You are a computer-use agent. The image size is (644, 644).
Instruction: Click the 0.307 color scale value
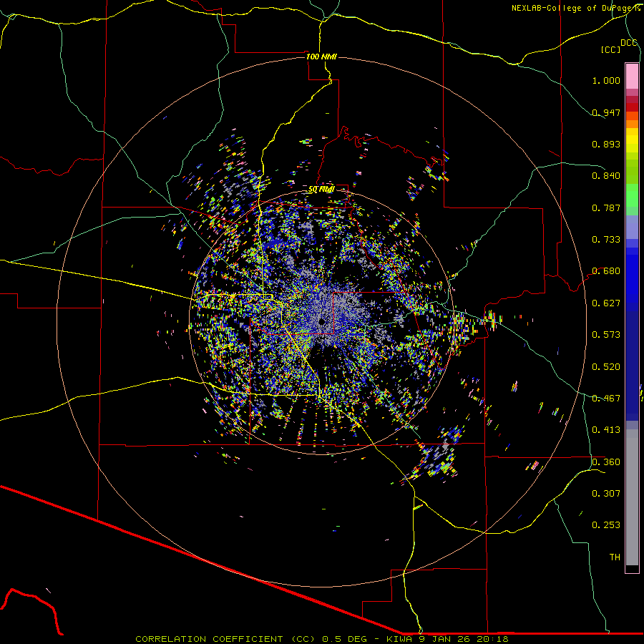point(606,494)
